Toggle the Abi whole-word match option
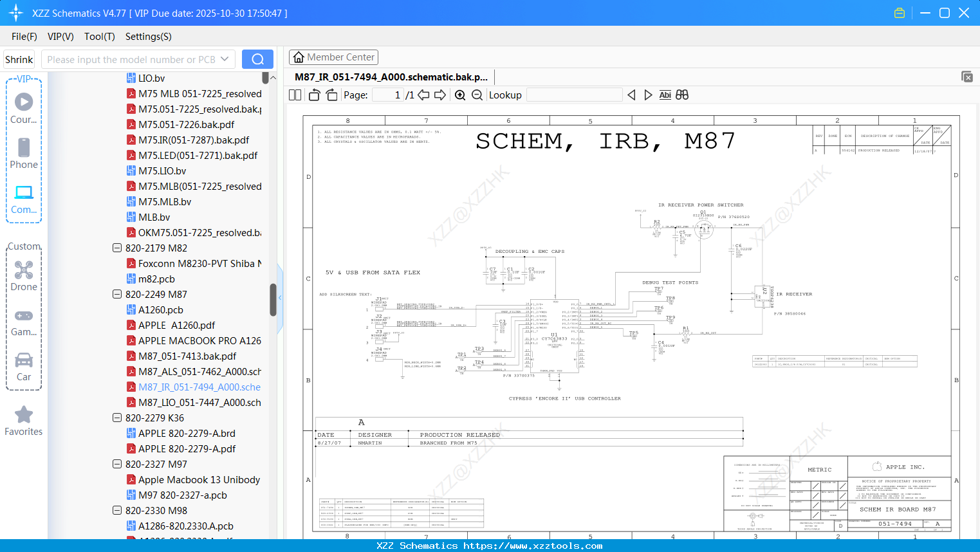Viewport: 980px width, 552px height. click(665, 95)
